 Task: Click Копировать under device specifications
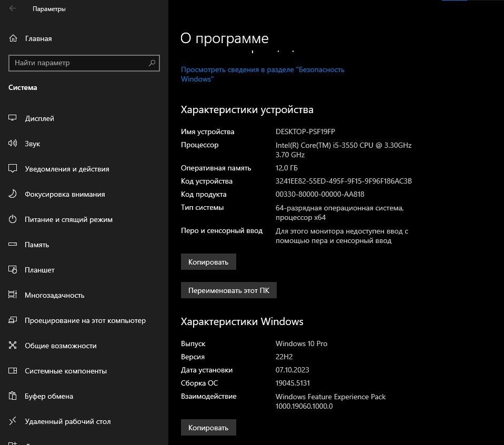(208, 262)
